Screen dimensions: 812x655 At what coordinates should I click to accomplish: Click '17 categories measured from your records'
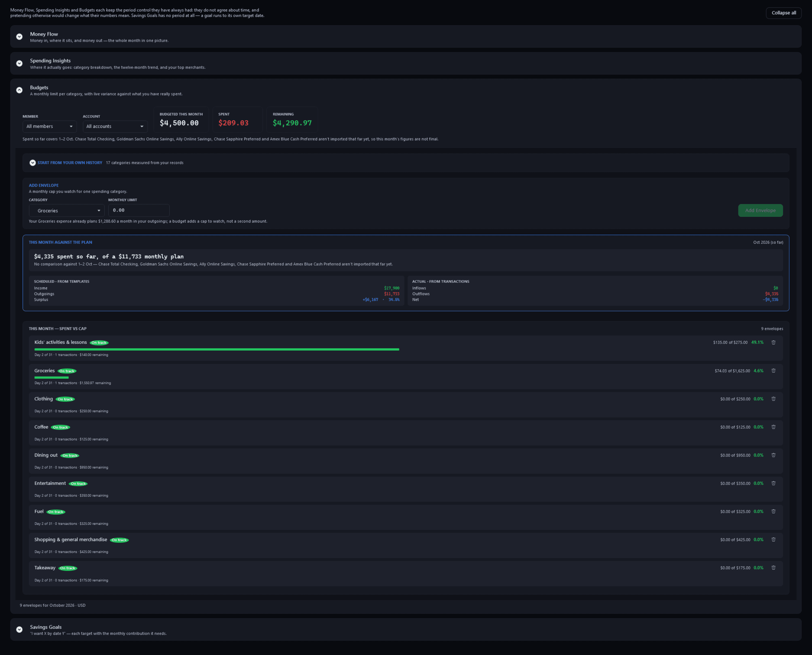pyautogui.click(x=144, y=163)
